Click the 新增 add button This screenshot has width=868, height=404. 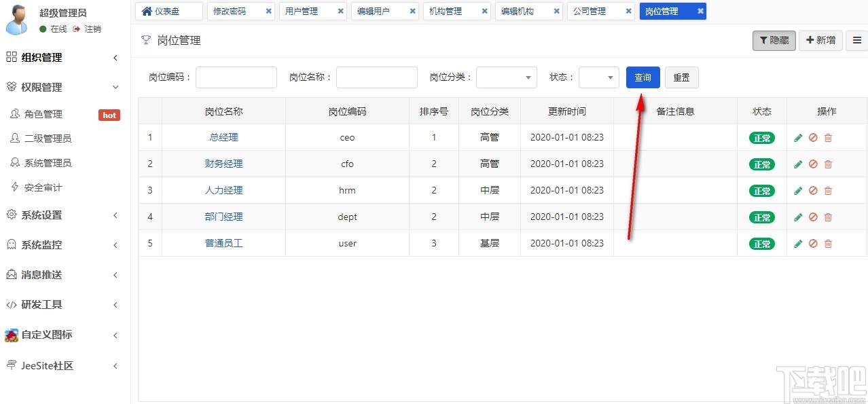pos(820,41)
